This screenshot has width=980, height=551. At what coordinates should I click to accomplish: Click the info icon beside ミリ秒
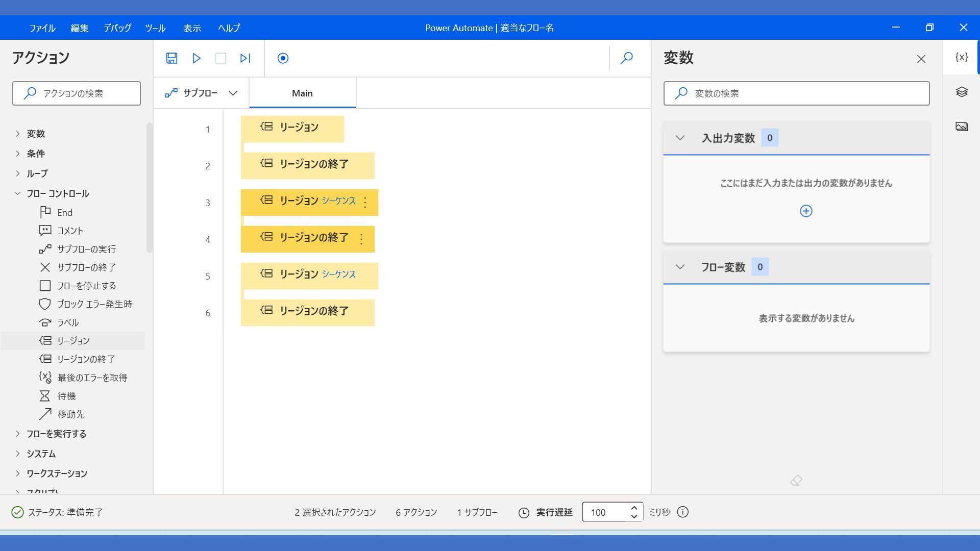click(683, 512)
